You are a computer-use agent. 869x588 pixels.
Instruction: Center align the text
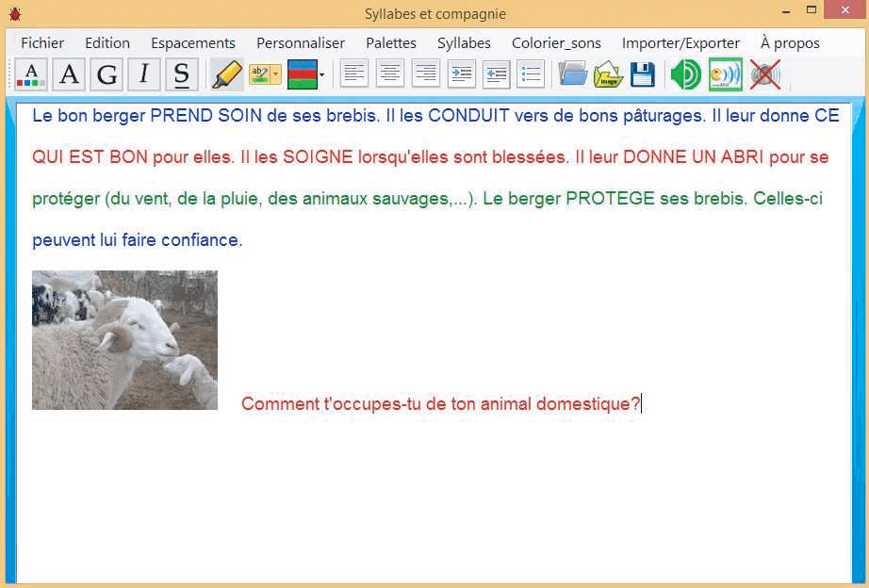[389, 74]
